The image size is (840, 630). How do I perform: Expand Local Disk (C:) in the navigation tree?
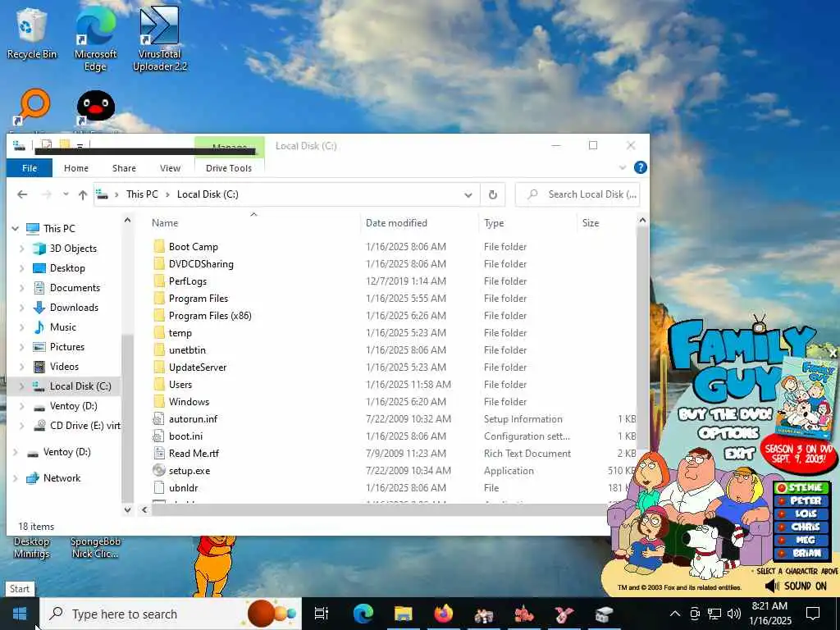point(22,386)
